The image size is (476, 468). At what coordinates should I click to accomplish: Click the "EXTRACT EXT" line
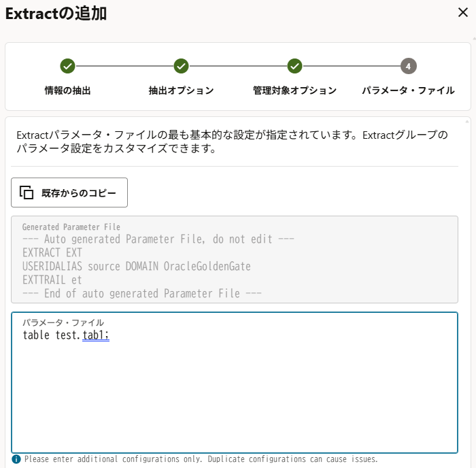click(x=52, y=252)
